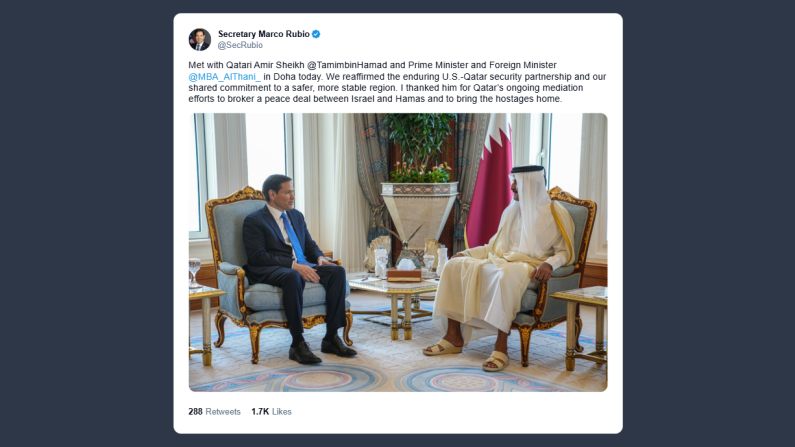Click the word Retweets below the photo
The height and width of the screenshot is (447, 795).
223,412
